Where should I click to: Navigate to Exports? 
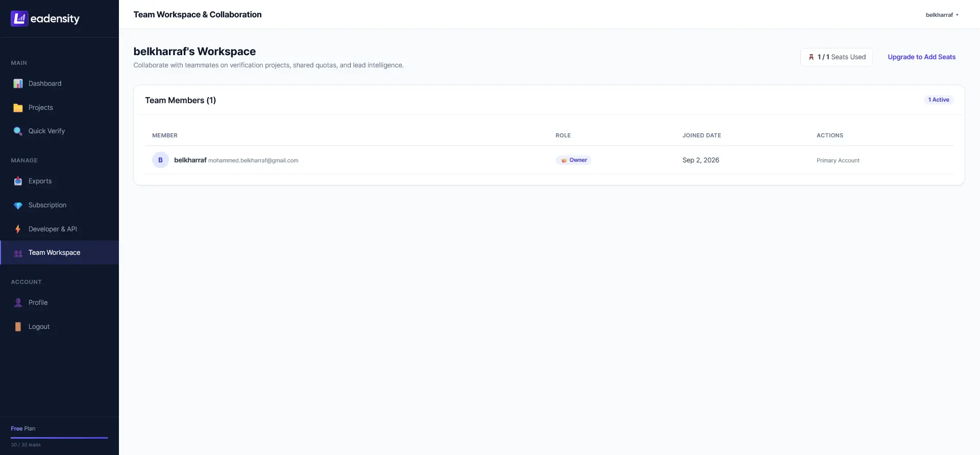click(59, 181)
